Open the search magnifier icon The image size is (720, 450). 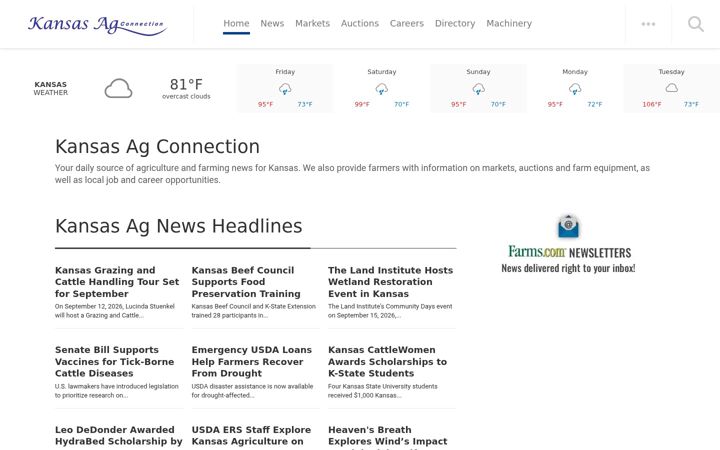click(x=696, y=24)
